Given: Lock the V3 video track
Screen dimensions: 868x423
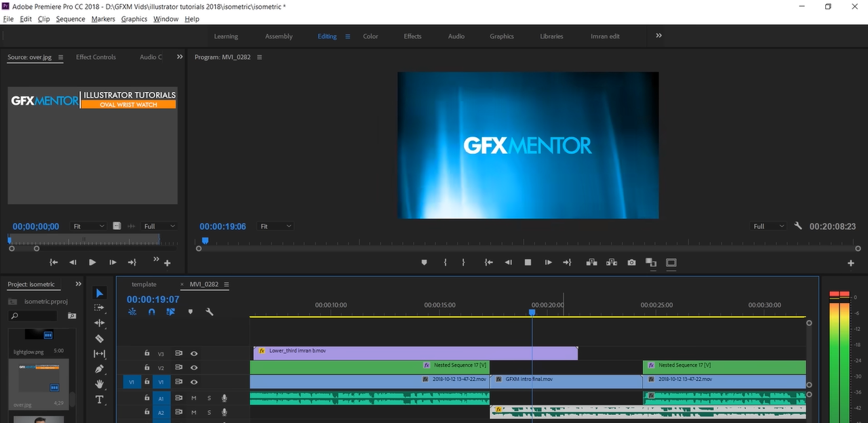Looking at the screenshot, I should [146, 353].
